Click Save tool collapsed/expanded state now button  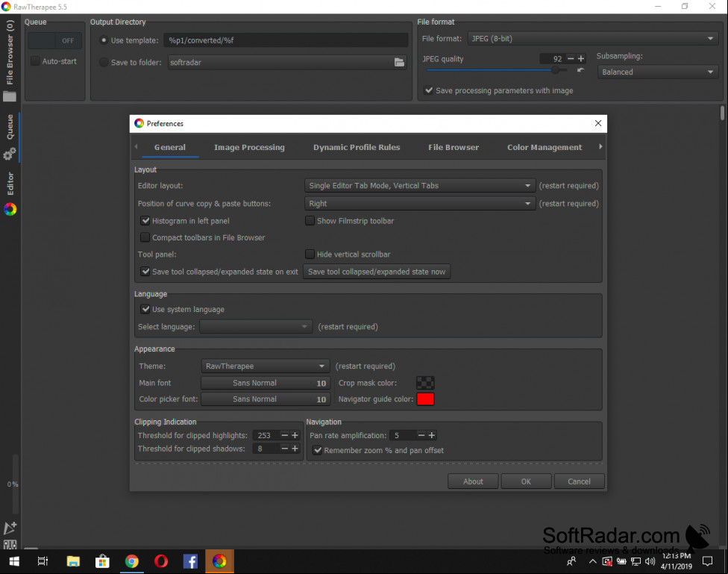coord(377,272)
